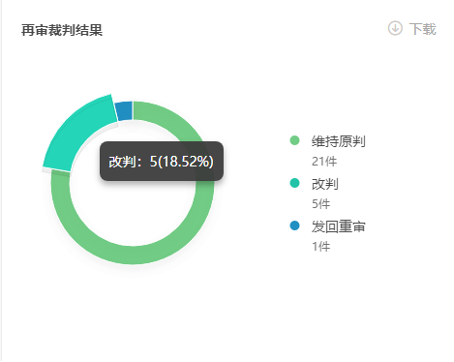Click the 维持原判 legend label
454x362 pixels.
[x=338, y=141]
